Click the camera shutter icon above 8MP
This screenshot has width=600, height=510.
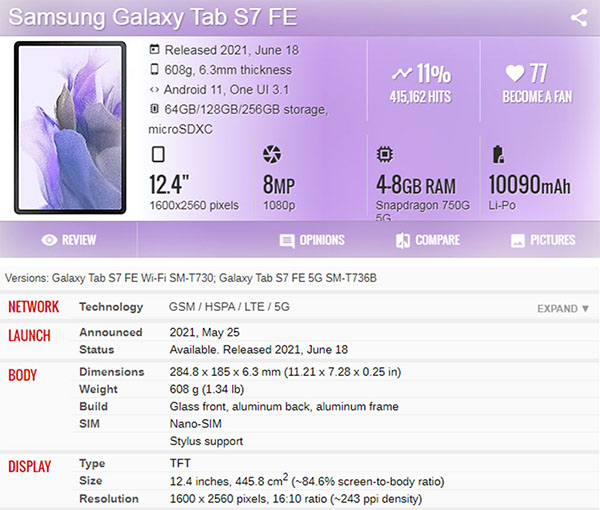272,154
